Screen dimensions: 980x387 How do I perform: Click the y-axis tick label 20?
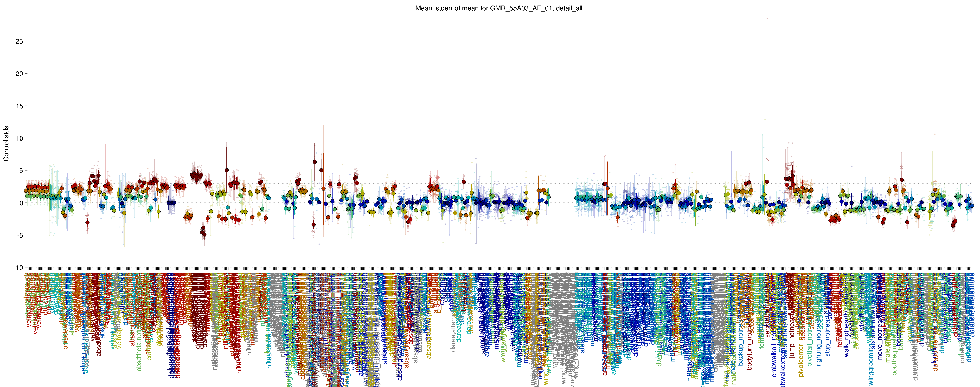[19, 74]
